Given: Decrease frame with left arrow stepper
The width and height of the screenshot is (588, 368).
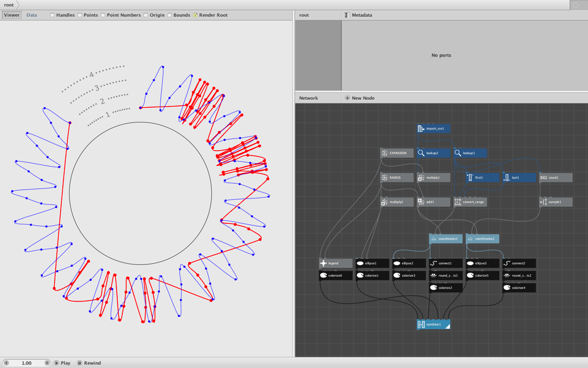Looking at the screenshot, I should click(6, 363).
